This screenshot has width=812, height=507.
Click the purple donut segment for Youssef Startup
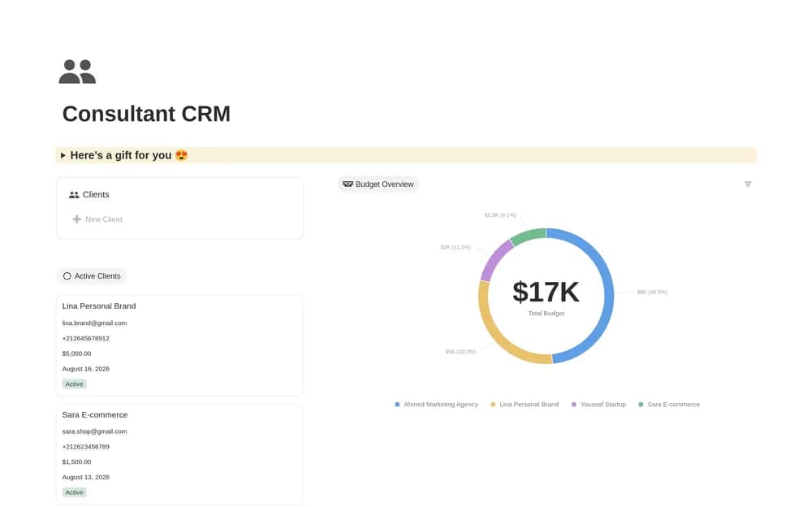click(x=495, y=259)
